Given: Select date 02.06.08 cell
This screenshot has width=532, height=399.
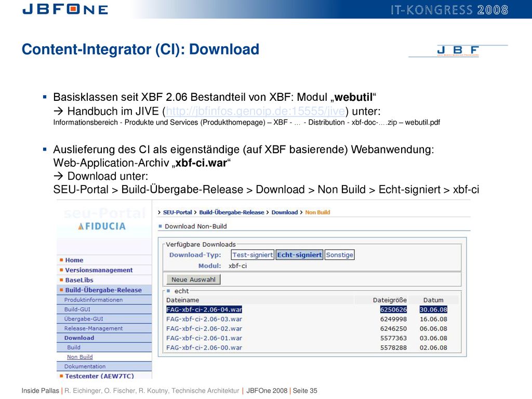Looking at the screenshot, I should coord(433,348).
